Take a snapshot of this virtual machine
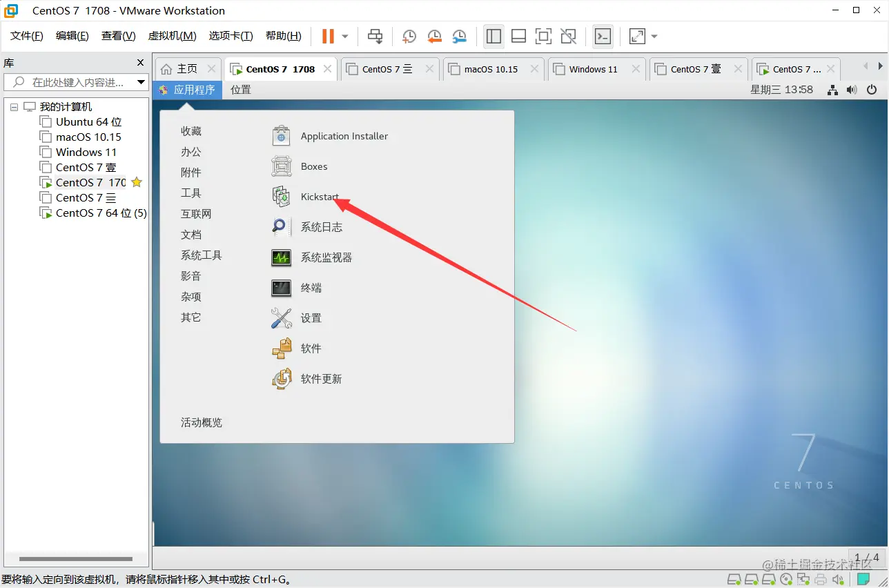 409,36
